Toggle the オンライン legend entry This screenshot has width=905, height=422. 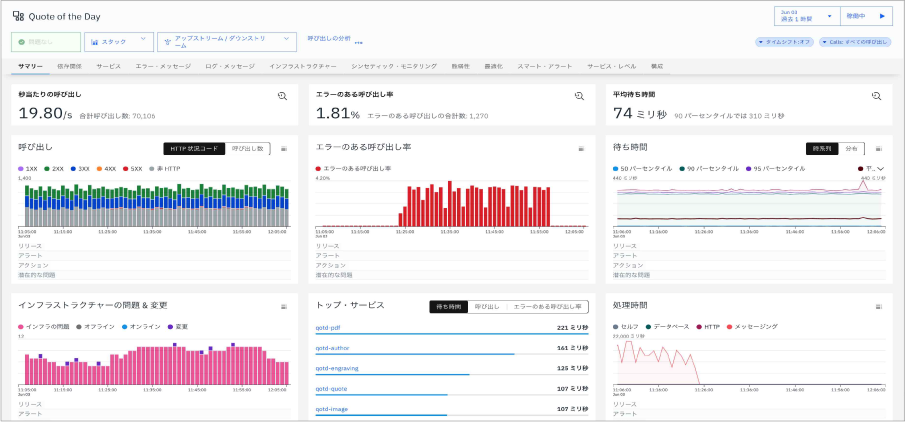[x=141, y=327]
